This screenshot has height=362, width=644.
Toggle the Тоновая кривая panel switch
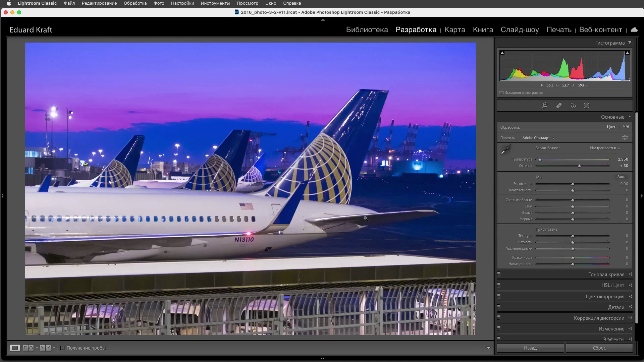point(499,274)
